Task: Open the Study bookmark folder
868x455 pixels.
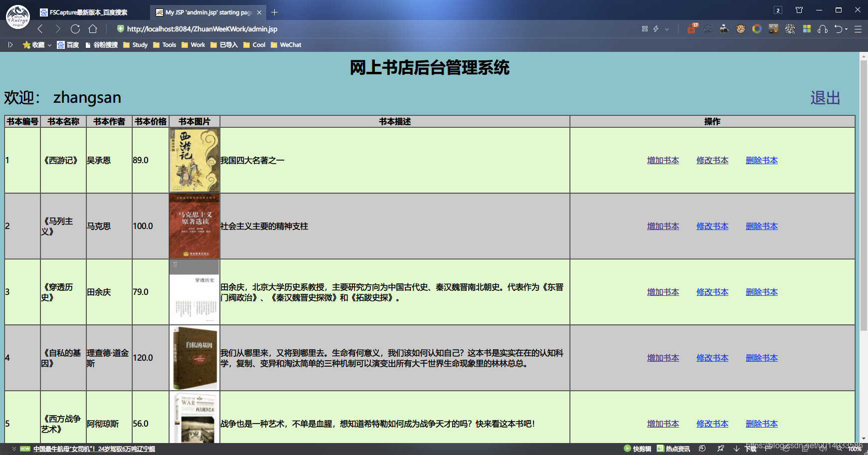Action: pos(135,45)
